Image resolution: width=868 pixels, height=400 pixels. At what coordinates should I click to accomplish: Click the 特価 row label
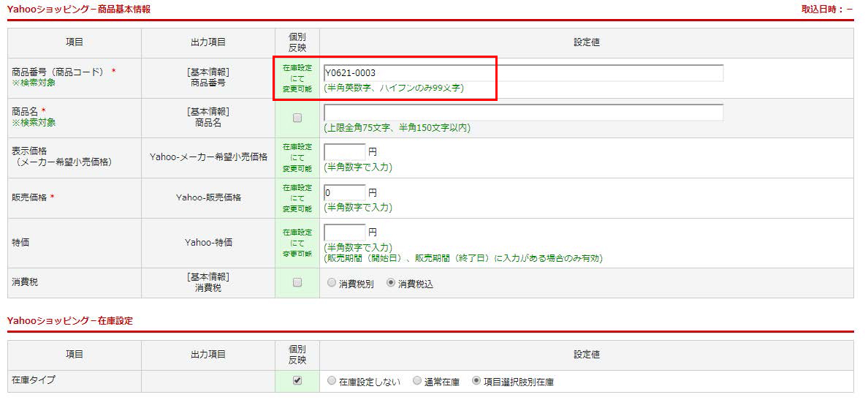(x=20, y=243)
